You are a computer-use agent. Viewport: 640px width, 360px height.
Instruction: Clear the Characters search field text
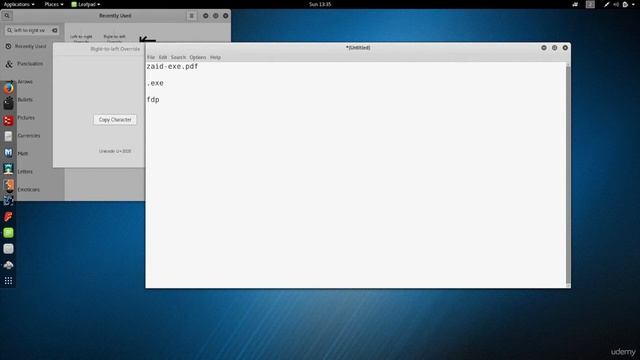[55, 30]
